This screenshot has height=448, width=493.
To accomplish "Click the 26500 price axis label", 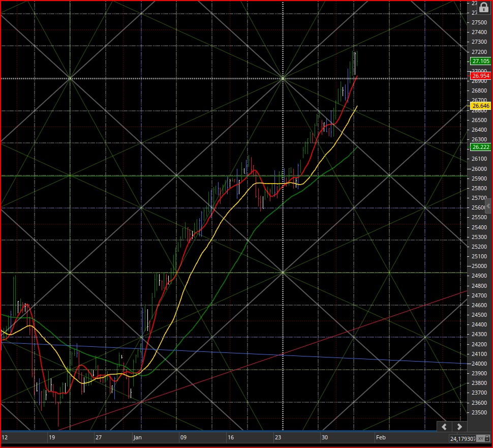I will pyautogui.click(x=479, y=120).
